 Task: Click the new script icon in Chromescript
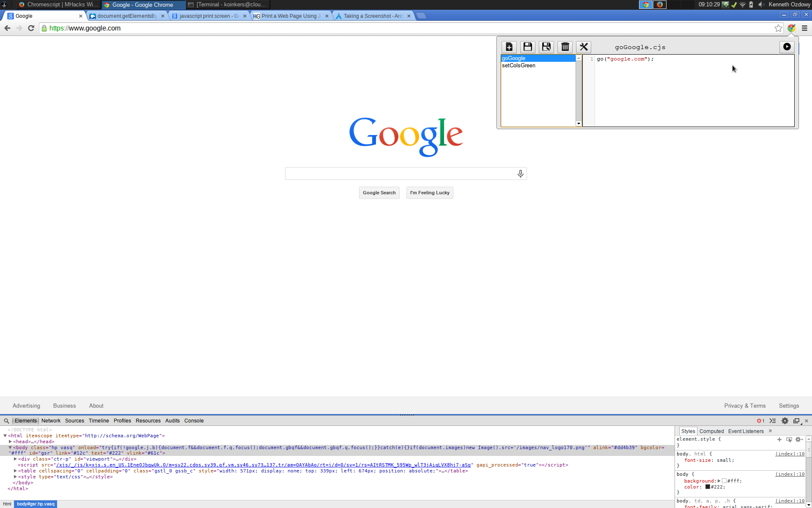pos(509,47)
